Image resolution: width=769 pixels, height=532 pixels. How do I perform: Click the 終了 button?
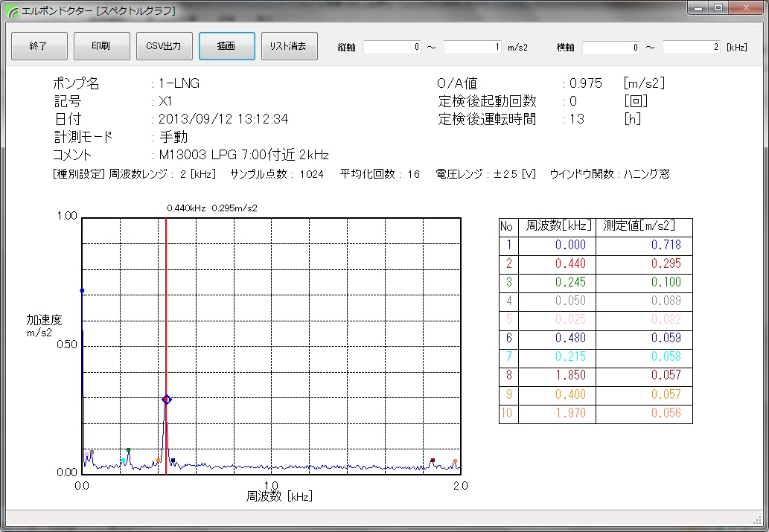coord(39,46)
